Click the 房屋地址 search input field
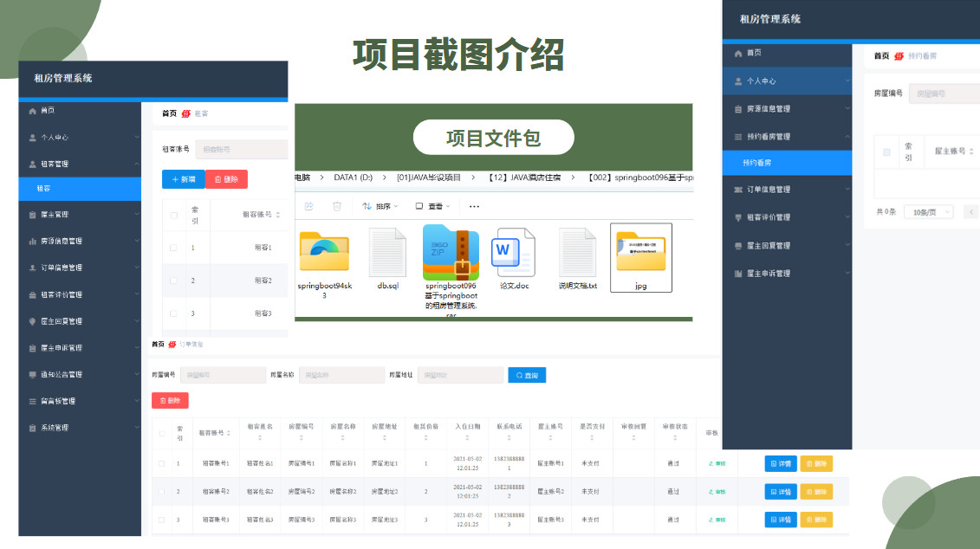 (461, 375)
